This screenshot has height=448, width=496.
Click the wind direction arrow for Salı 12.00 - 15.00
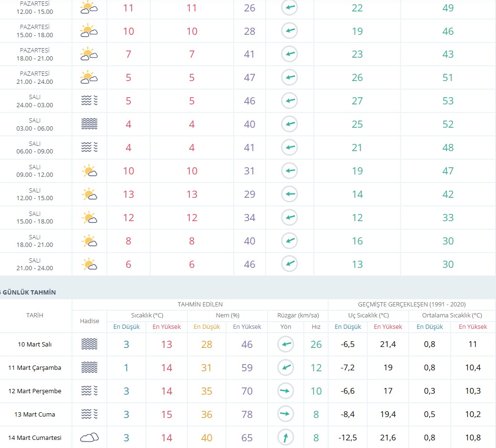pos(289,194)
